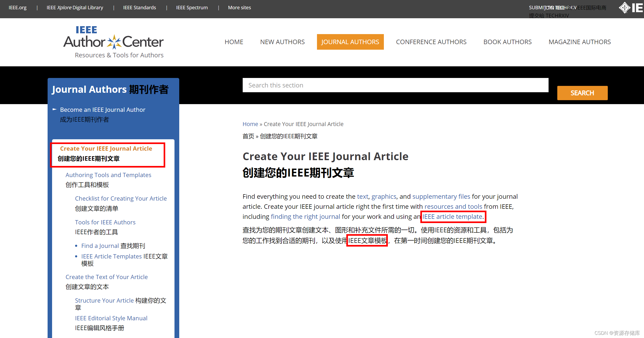Image resolution: width=644 pixels, height=338 pixels.
Task: Open the CONFERENCE AUTHORS section
Action: [x=431, y=42]
